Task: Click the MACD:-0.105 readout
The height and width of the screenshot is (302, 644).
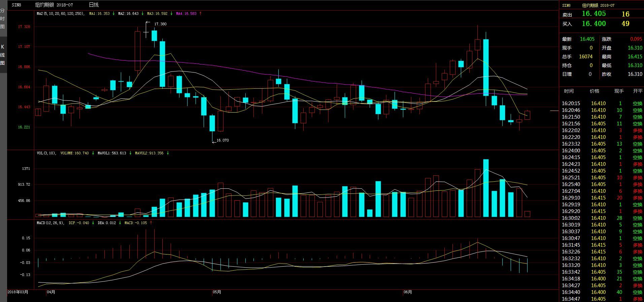Action: (x=136, y=223)
